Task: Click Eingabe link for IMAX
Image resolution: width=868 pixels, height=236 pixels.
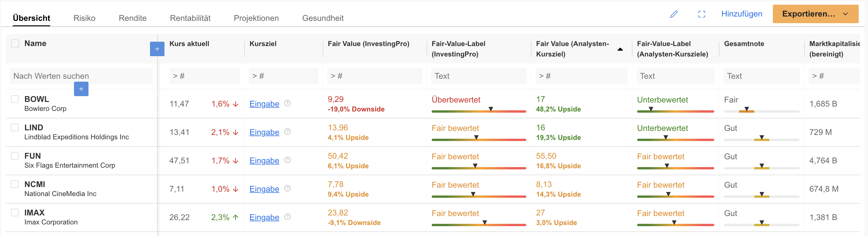Action: coord(264,217)
